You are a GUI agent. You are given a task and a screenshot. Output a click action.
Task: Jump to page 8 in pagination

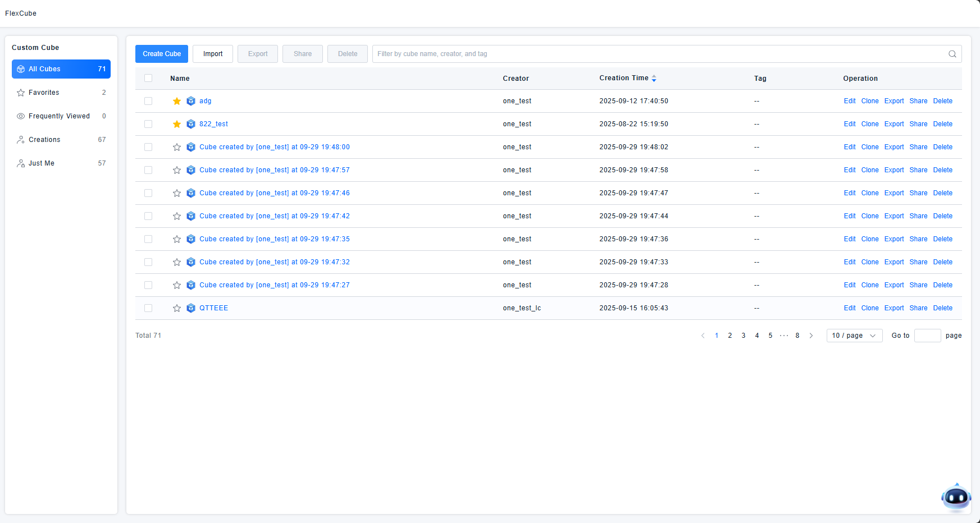pyautogui.click(x=797, y=336)
